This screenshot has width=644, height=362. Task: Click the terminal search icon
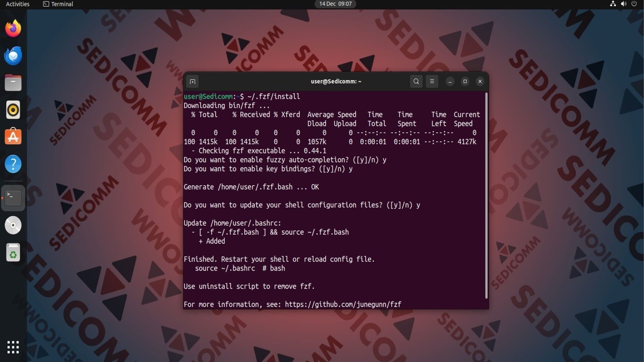pyautogui.click(x=416, y=81)
